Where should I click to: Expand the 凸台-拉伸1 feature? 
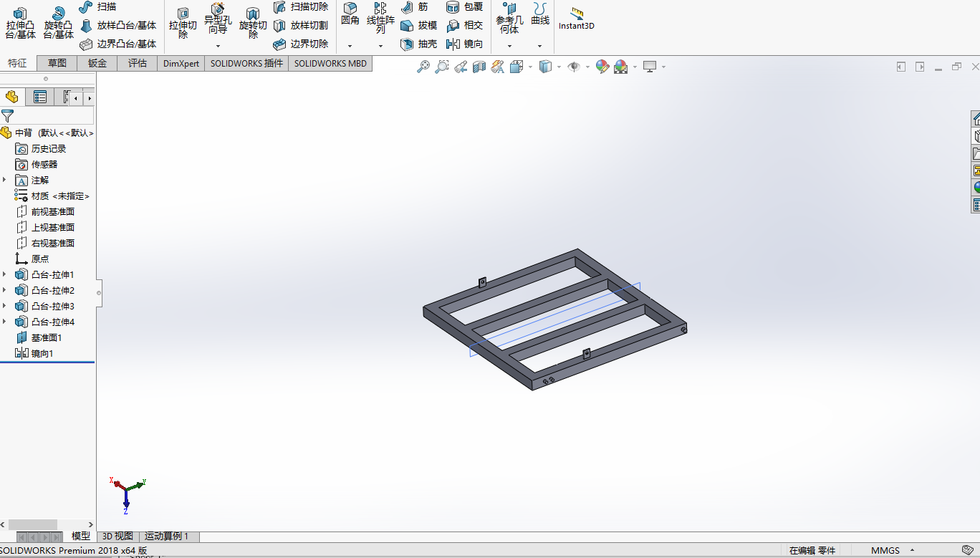4,274
